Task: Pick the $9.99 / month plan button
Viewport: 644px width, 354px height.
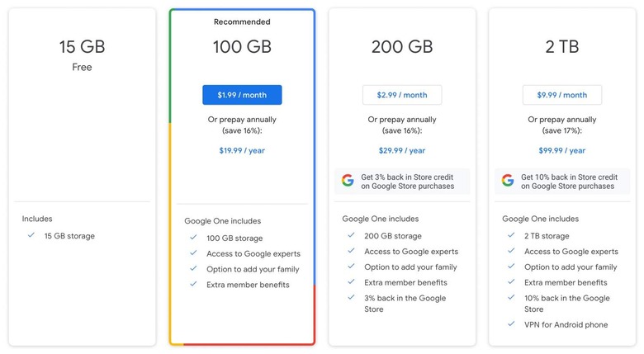Action: [562, 95]
